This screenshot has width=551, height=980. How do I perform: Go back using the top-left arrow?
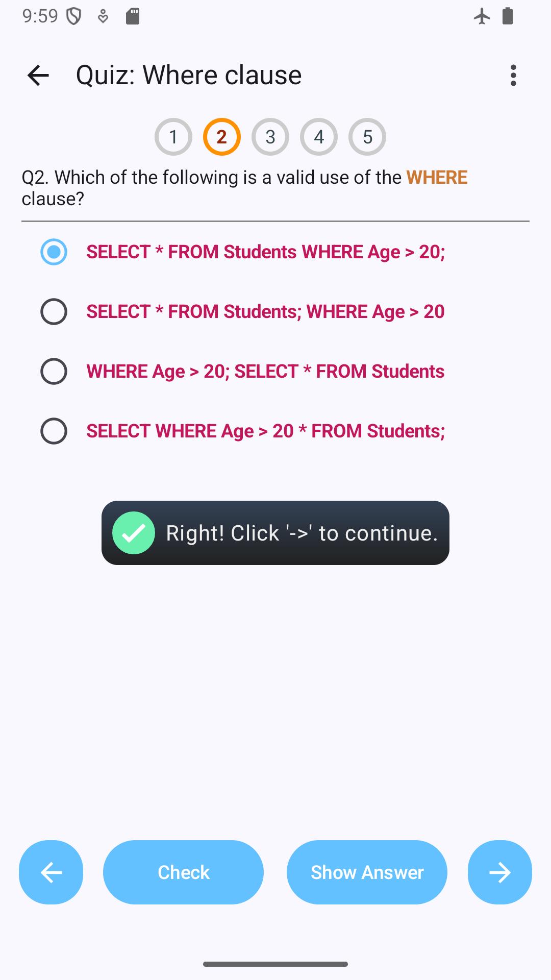click(38, 76)
